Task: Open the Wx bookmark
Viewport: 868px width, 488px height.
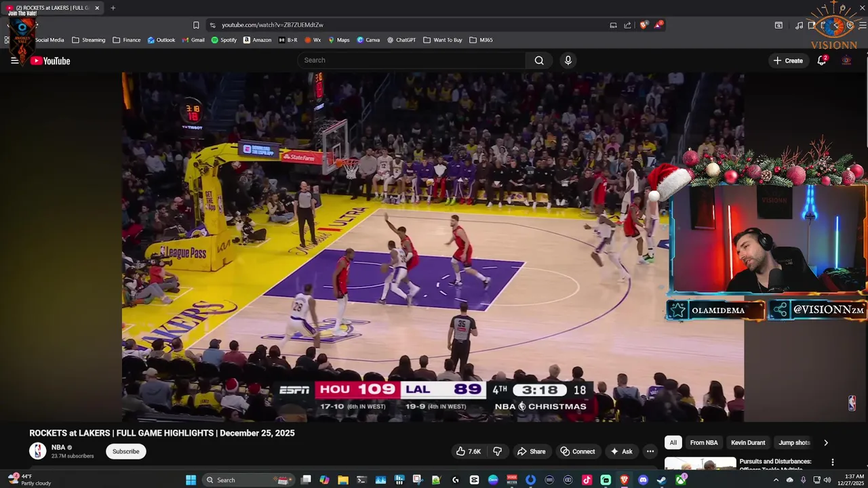Action: (312, 40)
